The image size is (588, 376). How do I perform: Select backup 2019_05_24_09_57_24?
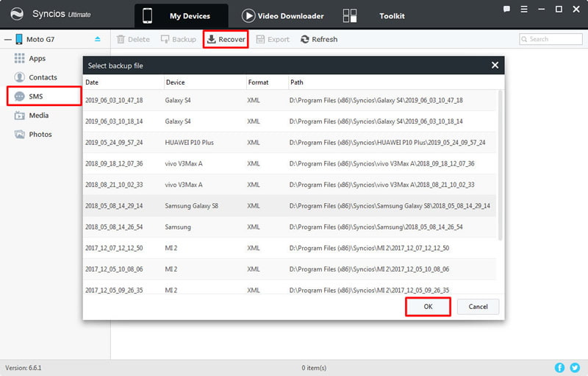[x=290, y=142]
